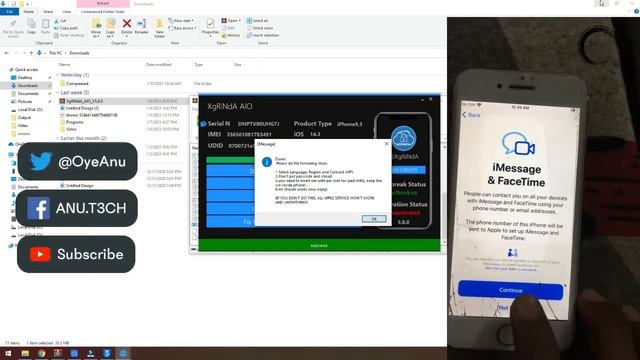Viewport: 640px width, 360px height.
Task: Open File Explorer from the taskbar
Action: (25, 353)
